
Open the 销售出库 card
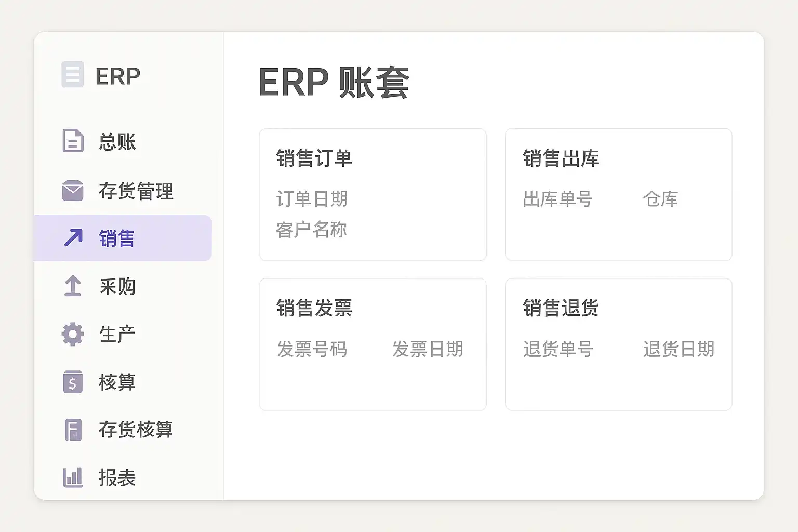click(x=618, y=194)
